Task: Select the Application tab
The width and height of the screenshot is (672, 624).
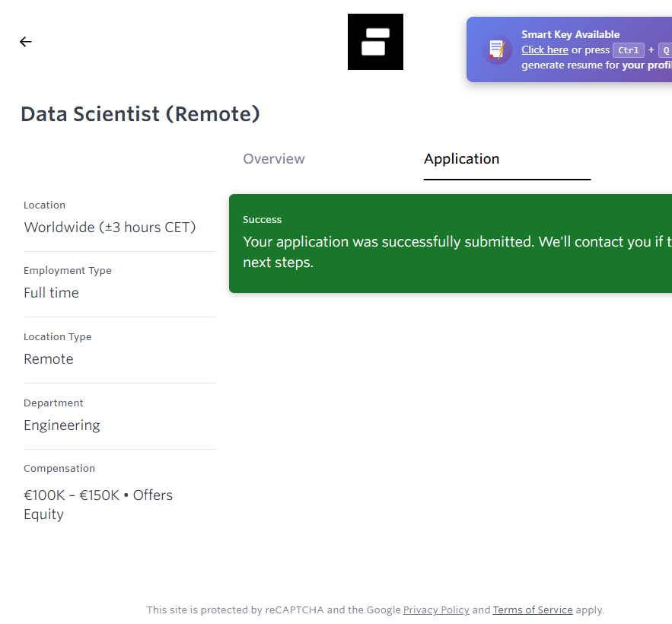Action: (x=461, y=159)
